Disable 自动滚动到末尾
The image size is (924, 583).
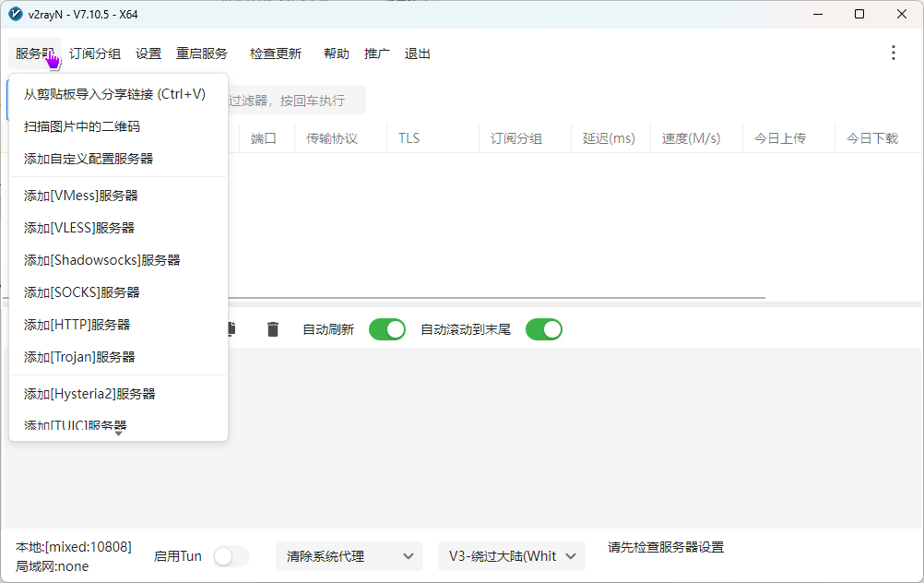(543, 329)
